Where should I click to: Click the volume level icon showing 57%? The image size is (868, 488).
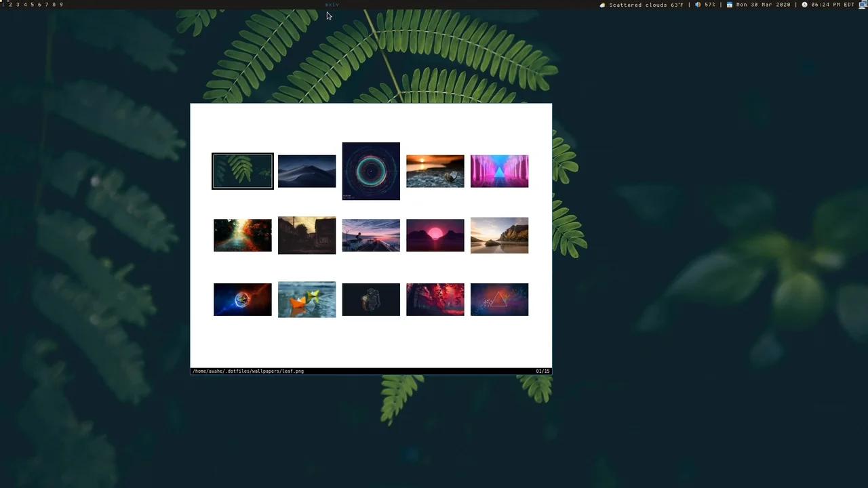click(698, 4)
